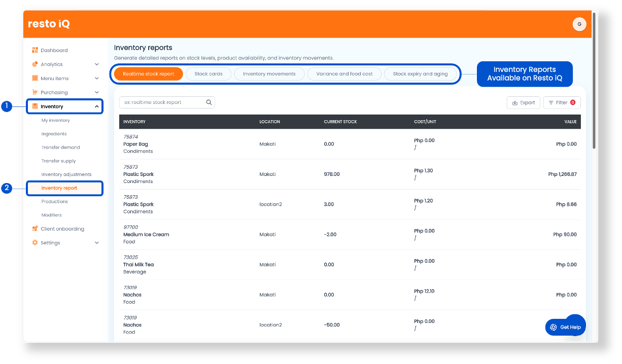Click the Paper Bag item name
This screenshot has height=364, width=622.
click(x=136, y=144)
